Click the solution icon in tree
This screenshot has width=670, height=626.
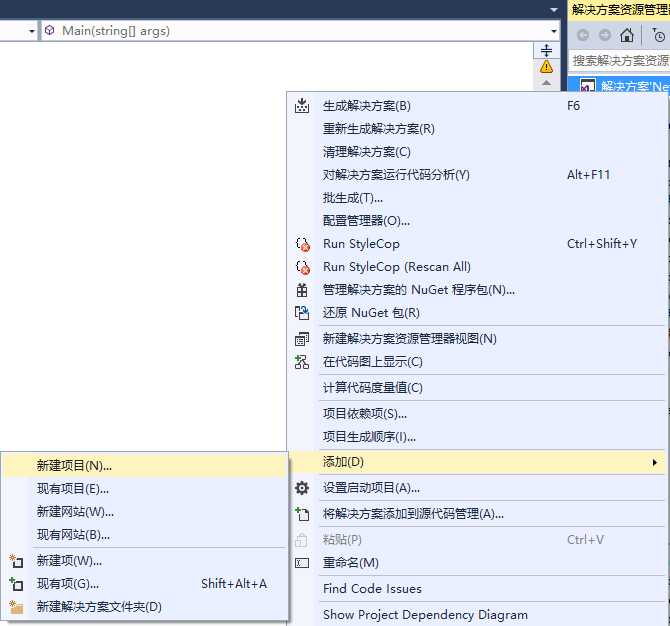point(588,86)
